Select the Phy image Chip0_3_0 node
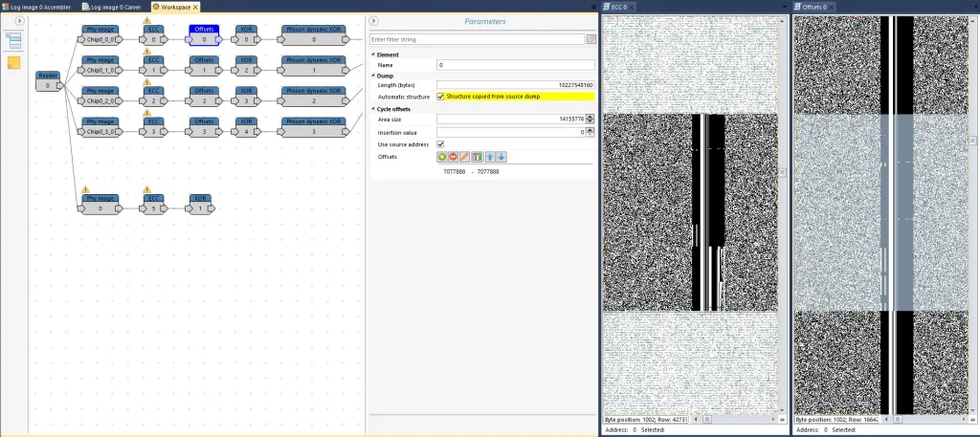 coord(100,127)
